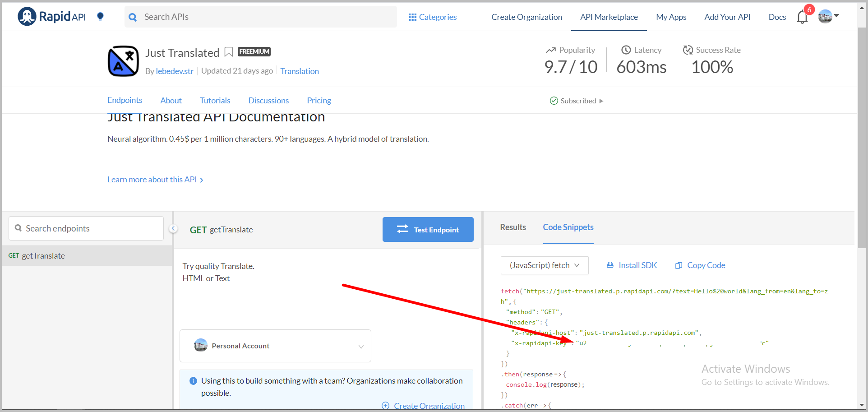Click the 603ms latency value
Image resolution: width=868 pixels, height=412 pixels.
[641, 67]
